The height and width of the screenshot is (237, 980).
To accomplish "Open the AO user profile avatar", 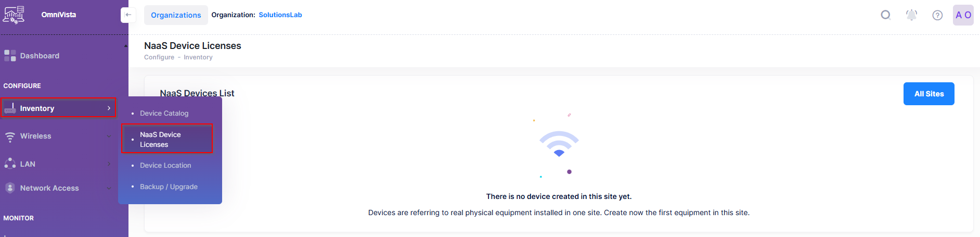I will click(963, 15).
